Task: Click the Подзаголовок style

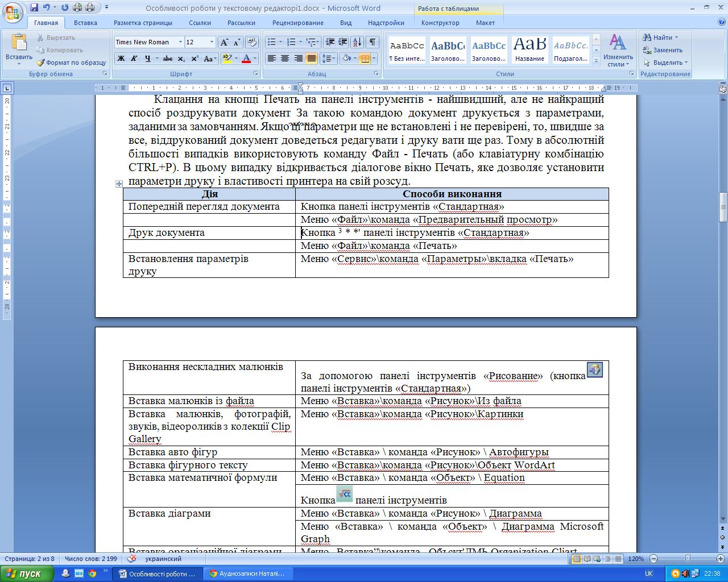Action: pyautogui.click(x=571, y=49)
